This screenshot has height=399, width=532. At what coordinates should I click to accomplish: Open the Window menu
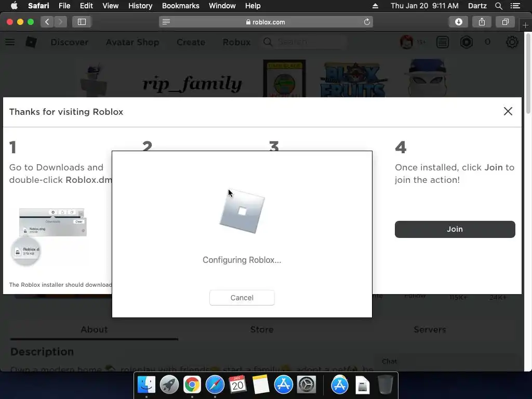tap(222, 6)
